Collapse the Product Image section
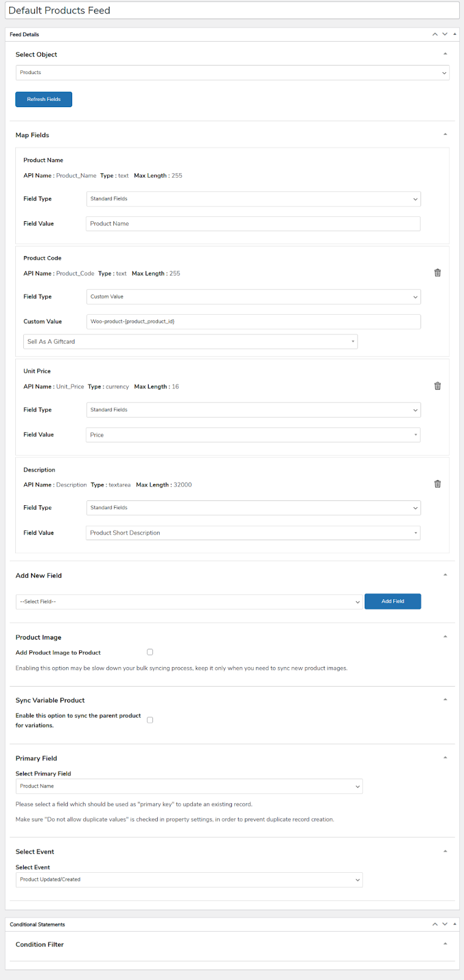Image resolution: width=464 pixels, height=980 pixels. pyautogui.click(x=445, y=637)
